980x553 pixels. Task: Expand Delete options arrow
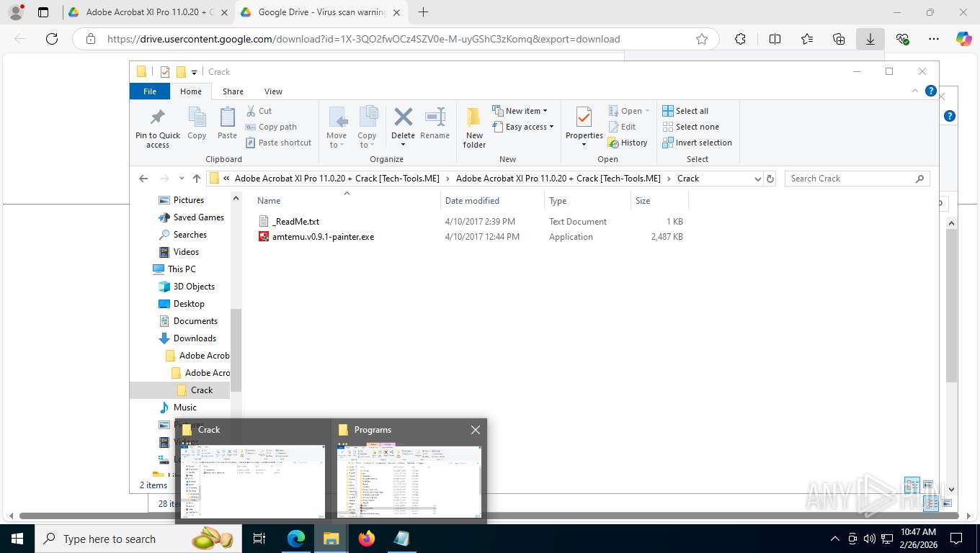[403, 145]
